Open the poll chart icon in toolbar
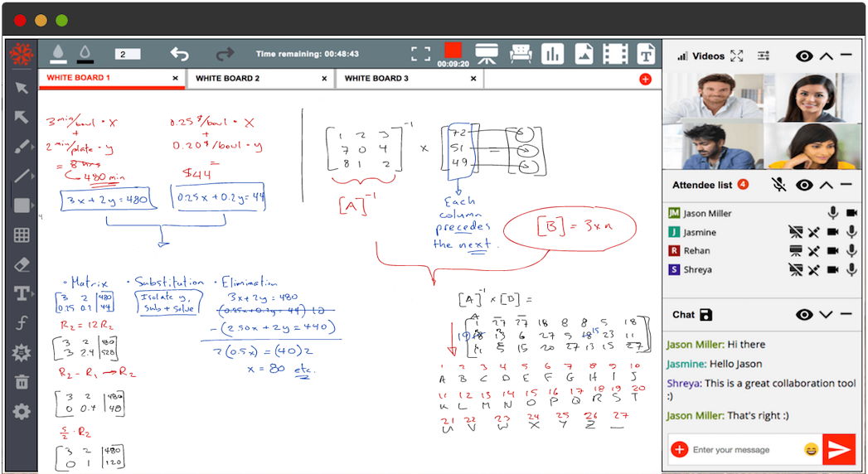The height and width of the screenshot is (474, 868). click(552, 54)
